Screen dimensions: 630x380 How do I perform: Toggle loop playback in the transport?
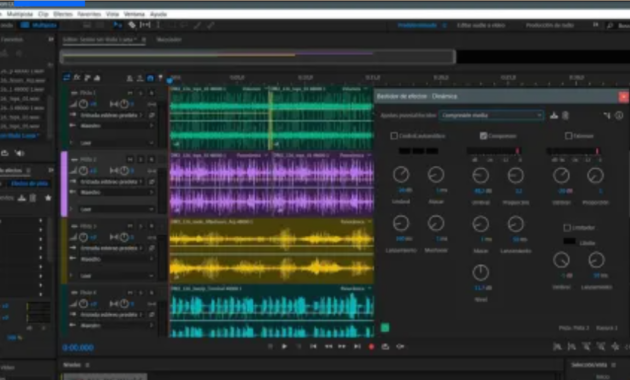tap(385, 346)
